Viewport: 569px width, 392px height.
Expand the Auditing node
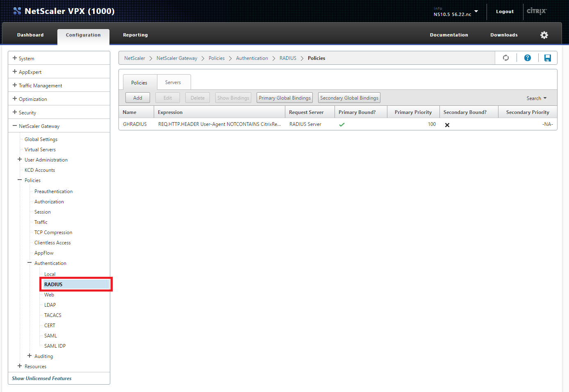pyautogui.click(x=30, y=356)
